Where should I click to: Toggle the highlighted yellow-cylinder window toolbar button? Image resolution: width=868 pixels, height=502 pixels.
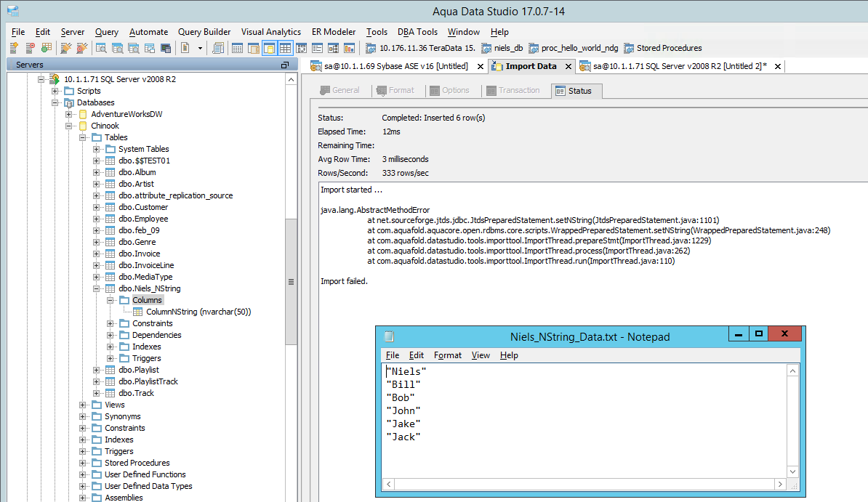(270, 48)
